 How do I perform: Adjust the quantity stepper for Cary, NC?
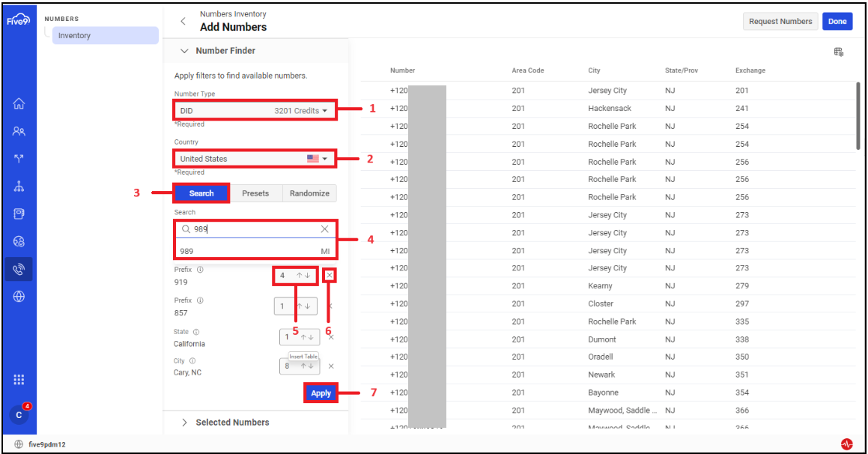point(300,366)
